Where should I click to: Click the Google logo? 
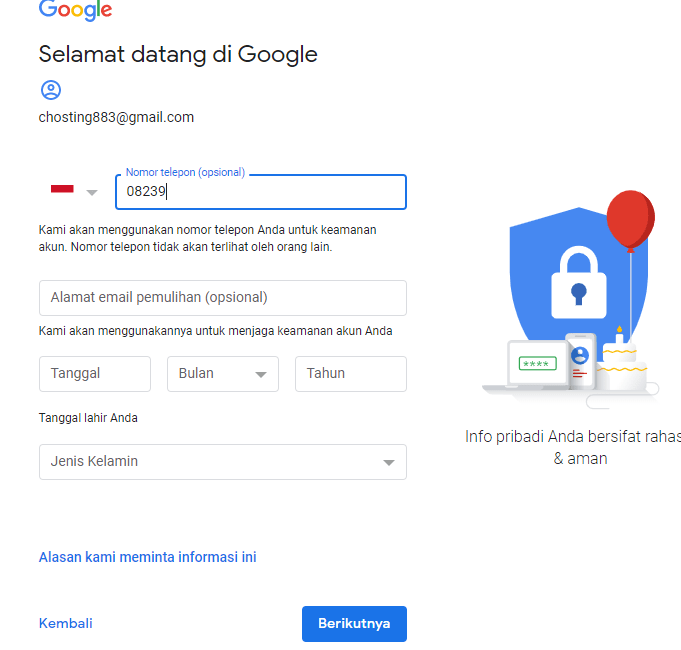[75, 10]
